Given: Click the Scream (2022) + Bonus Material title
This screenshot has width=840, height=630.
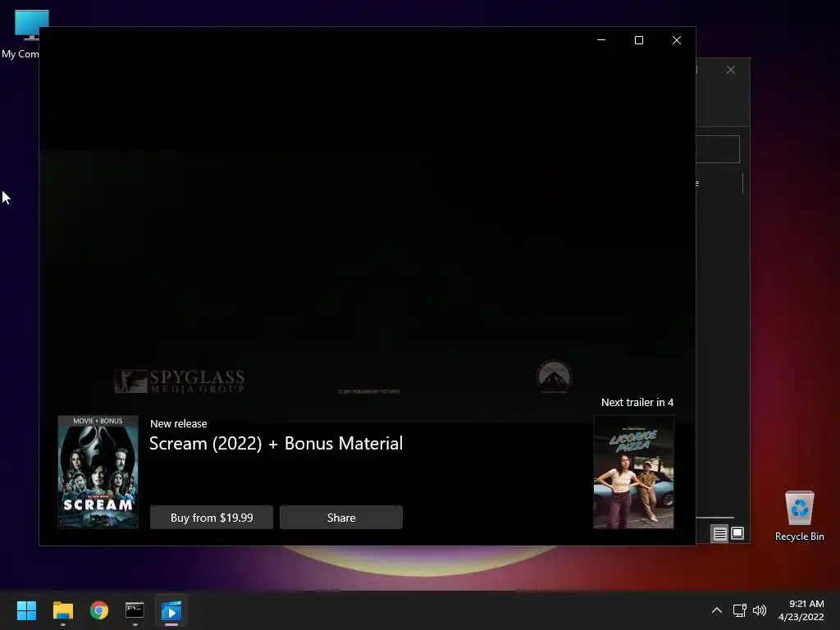Looking at the screenshot, I should 276,444.
